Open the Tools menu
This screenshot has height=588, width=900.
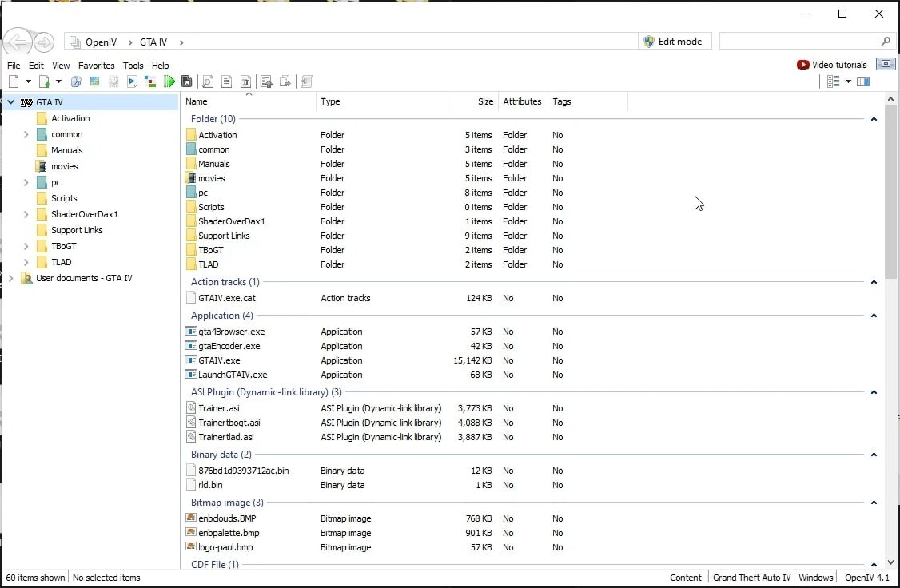[x=133, y=66]
